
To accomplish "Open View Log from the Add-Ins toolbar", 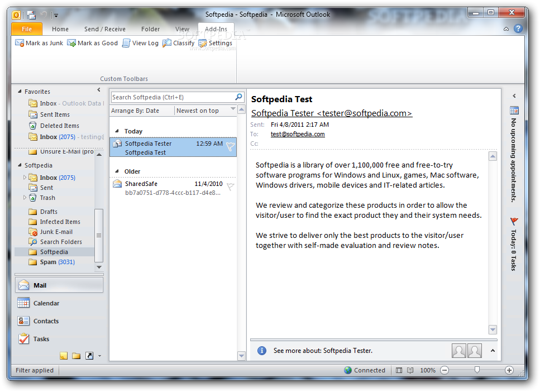I will click(141, 43).
